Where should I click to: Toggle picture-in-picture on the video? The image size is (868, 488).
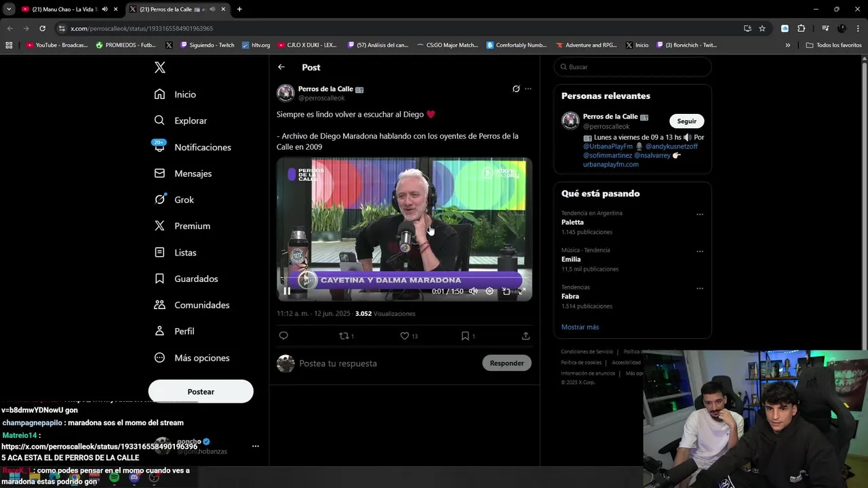[506, 291]
